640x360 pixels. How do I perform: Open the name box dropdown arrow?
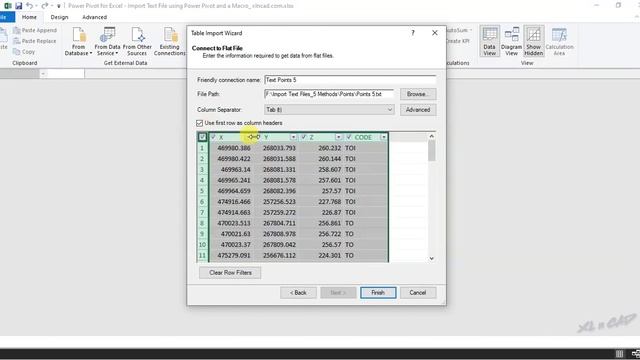pos(43,74)
